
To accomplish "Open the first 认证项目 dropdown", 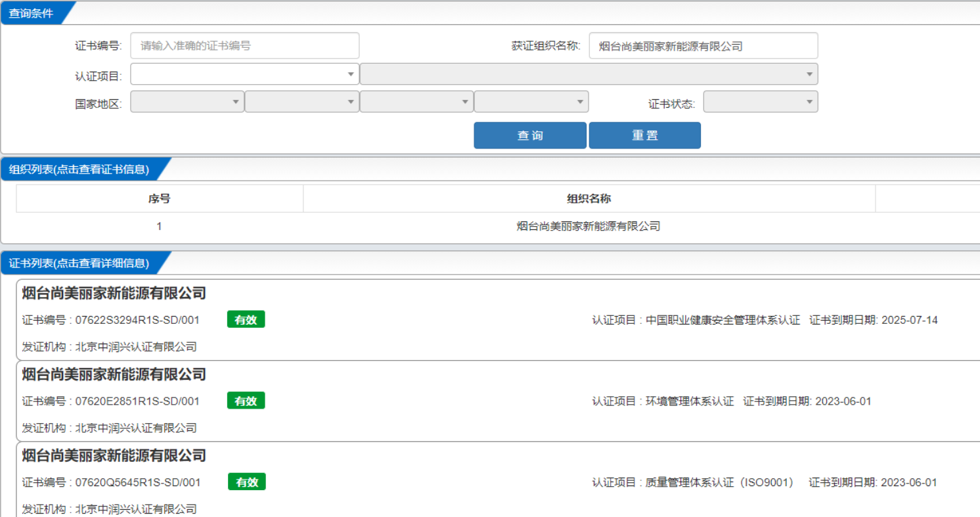I will click(x=245, y=74).
